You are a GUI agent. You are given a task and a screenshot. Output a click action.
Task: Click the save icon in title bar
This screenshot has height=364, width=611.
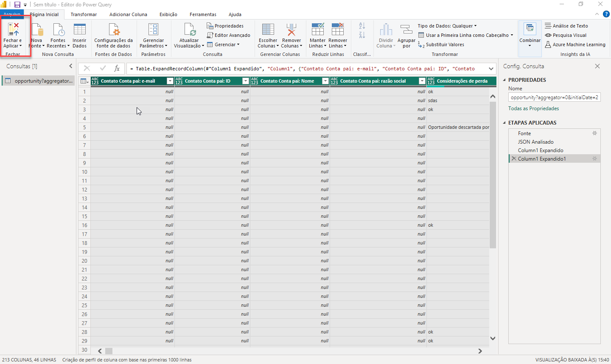tap(17, 5)
